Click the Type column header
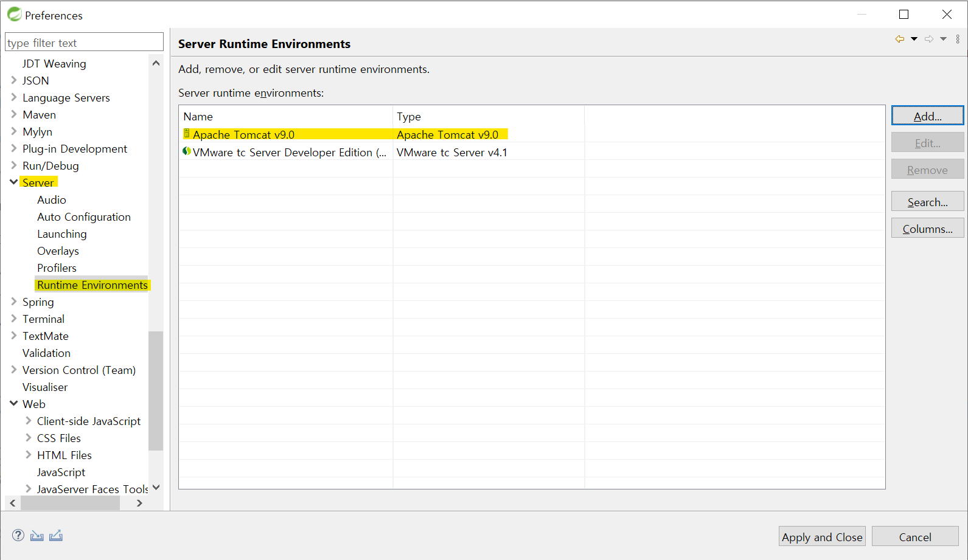The height and width of the screenshot is (560, 968). [489, 116]
